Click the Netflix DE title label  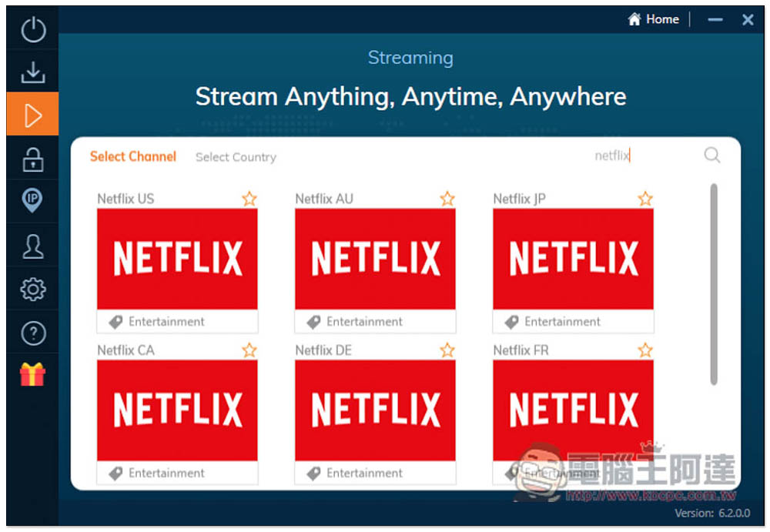pyautogui.click(x=323, y=350)
